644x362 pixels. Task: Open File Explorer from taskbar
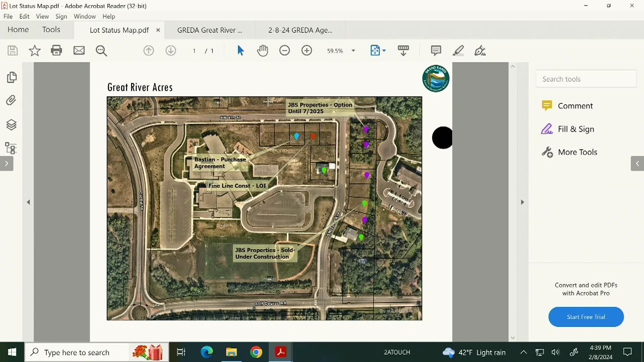point(231,352)
